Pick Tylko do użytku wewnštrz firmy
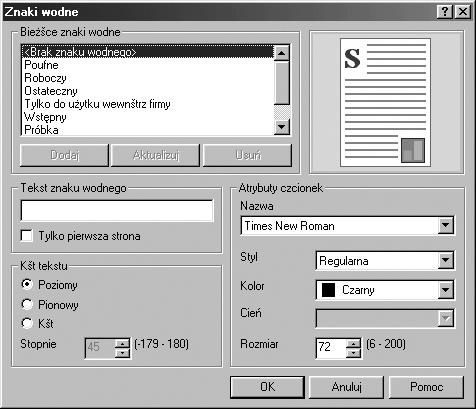The height and width of the screenshot is (409, 476). tap(148, 104)
